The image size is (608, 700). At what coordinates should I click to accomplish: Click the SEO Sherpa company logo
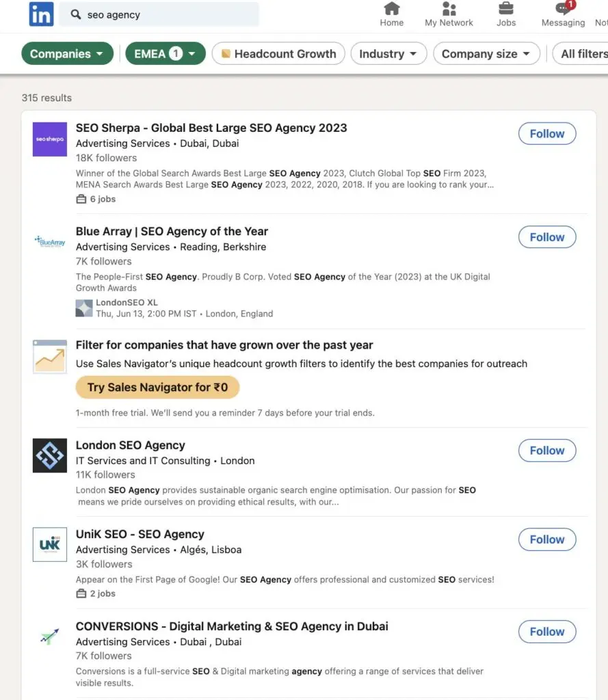click(x=50, y=139)
